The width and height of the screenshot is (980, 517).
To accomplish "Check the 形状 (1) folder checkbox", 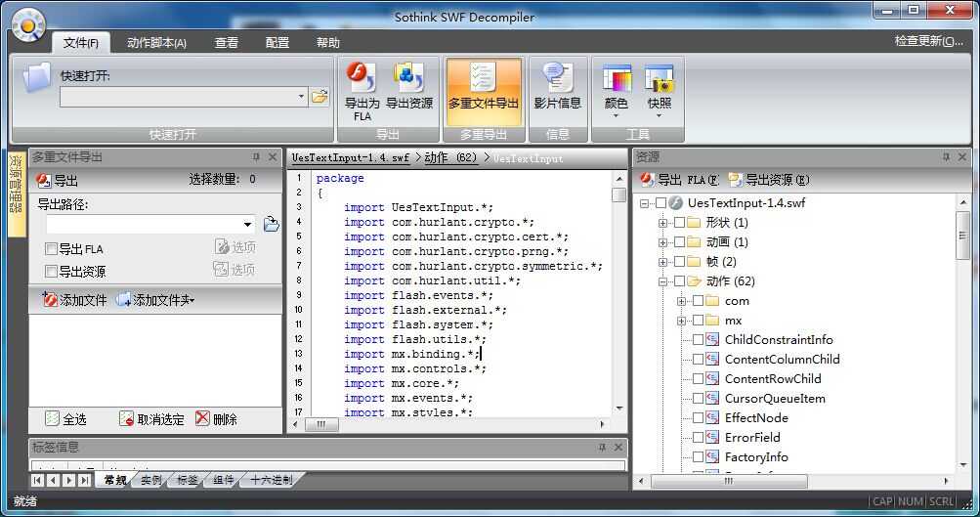I will pos(679,222).
